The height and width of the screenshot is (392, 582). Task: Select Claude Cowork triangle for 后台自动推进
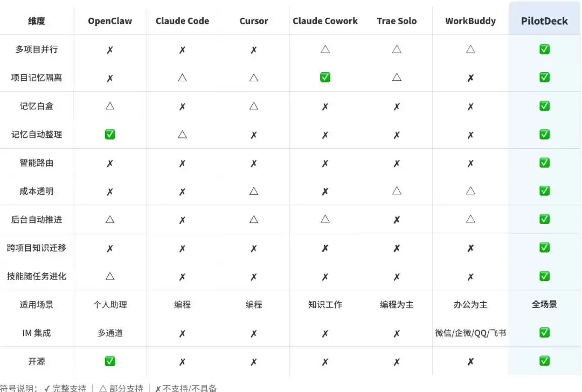pyautogui.click(x=325, y=219)
